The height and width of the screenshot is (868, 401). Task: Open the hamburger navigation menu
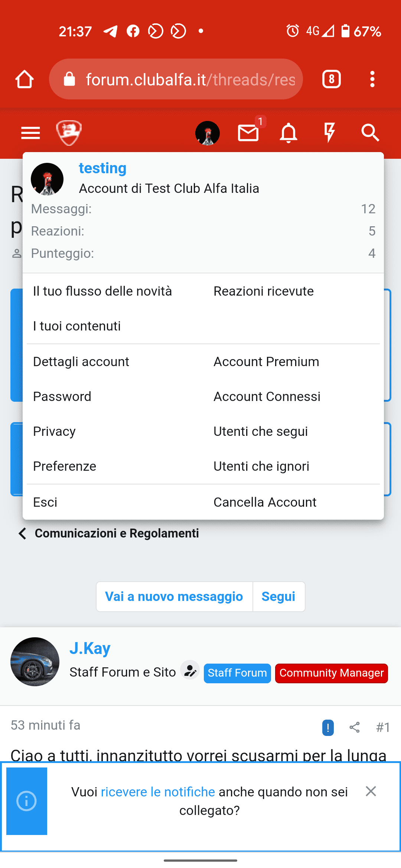pos(30,133)
